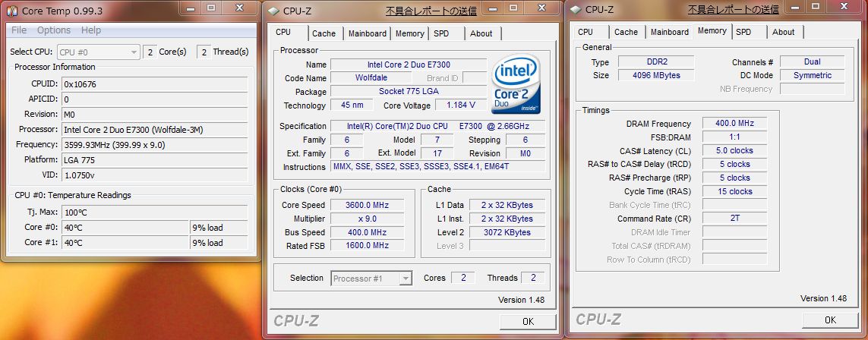Switch to Cache tab in right CPU-Z
Screen dimensions: 868x340
626,32
